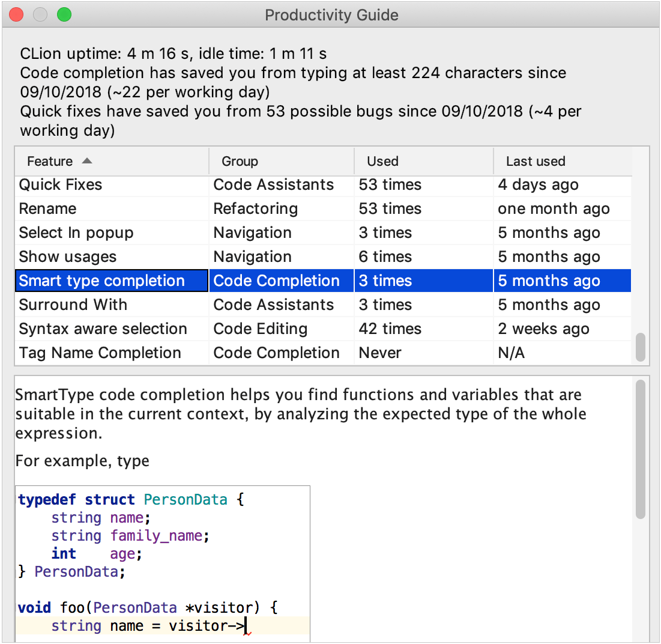Sort the table by the Feature column header
This screenshot has height=644, width=661.
pos(112,161)
